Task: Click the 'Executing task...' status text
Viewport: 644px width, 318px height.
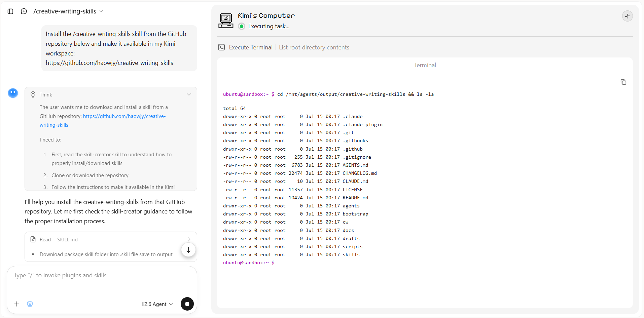Action: [x=269, y=26]
